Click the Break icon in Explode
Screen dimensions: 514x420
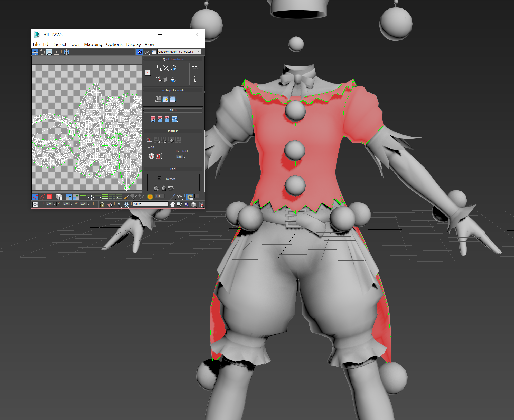pyautogui.click(x=149, y=140)
